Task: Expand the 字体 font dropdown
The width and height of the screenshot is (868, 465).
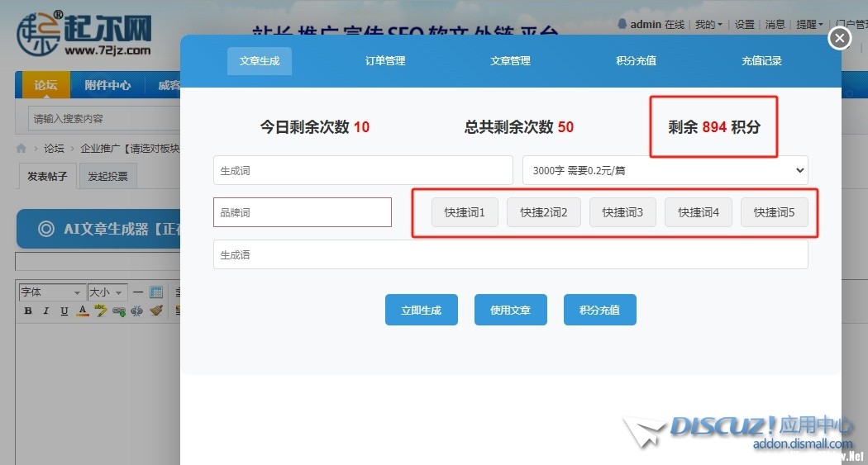Action: click(x=51, y=292)
